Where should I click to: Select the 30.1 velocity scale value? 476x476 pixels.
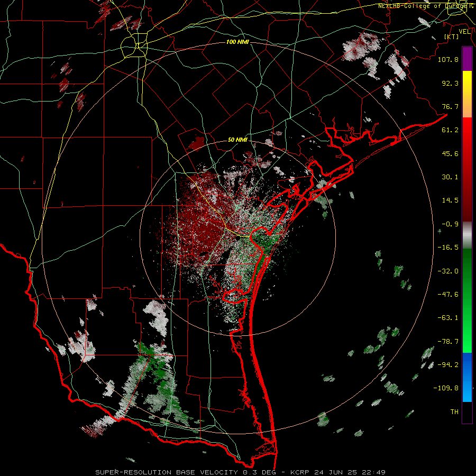(x=450, y=177)
